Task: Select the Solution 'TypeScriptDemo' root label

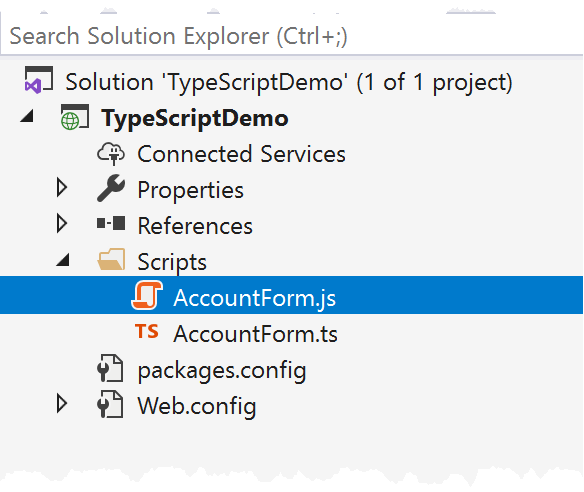Action: [289, 82]
